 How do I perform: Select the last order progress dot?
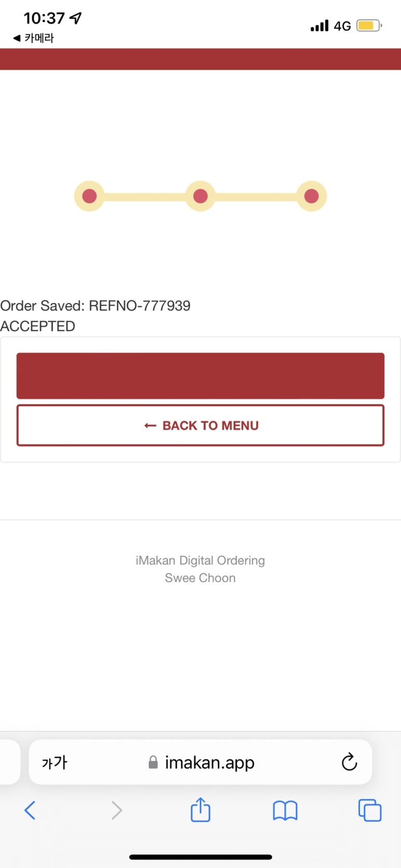click(x=311, y=196)
